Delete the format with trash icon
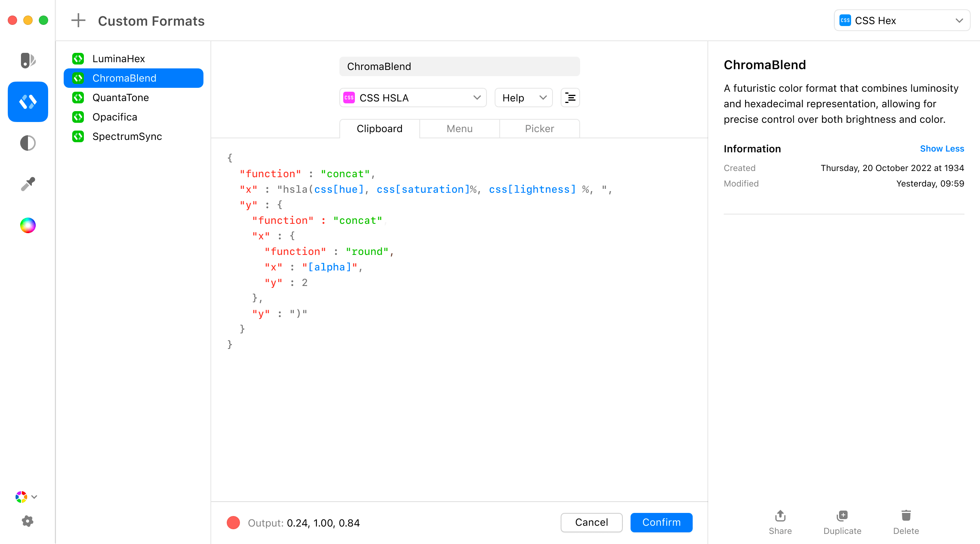 [906, 522]
